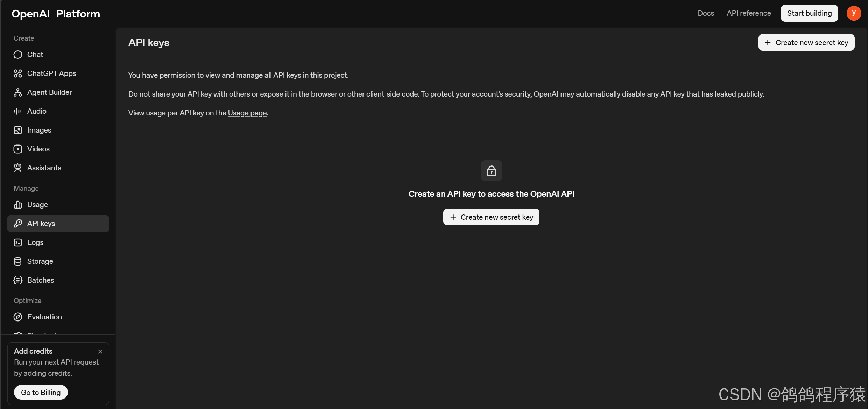Image resolution: width=868 pixels, height=409 pixels.
Task: Click the Usage bar chart icon
Action: coord(18,205)
